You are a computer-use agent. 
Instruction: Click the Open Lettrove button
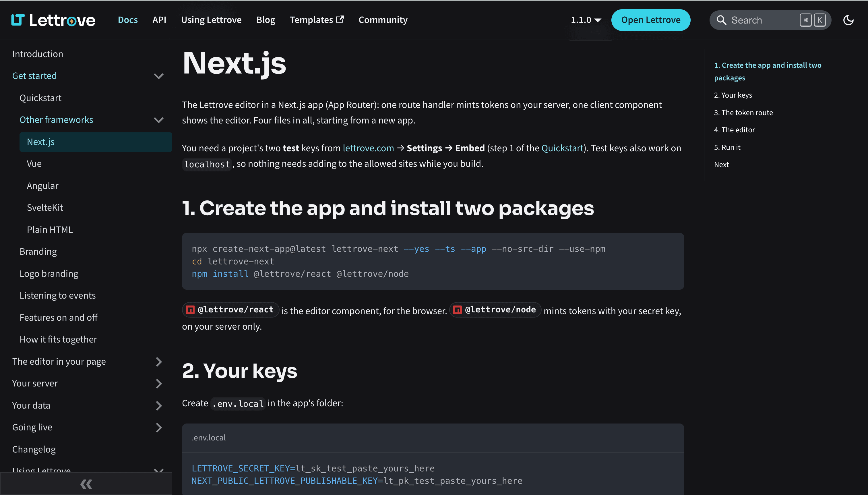tap(650, 20)
